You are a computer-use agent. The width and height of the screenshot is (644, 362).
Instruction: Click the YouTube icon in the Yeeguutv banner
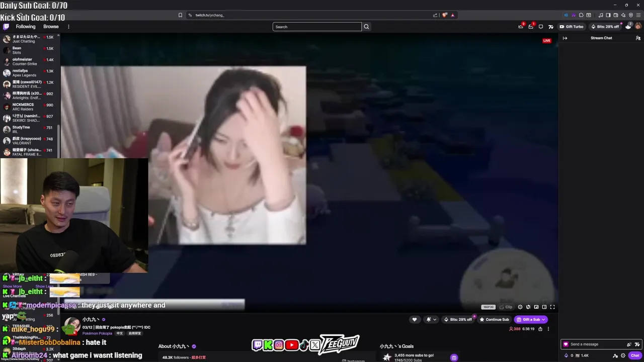pyautogui.click(x=291, y=345)
